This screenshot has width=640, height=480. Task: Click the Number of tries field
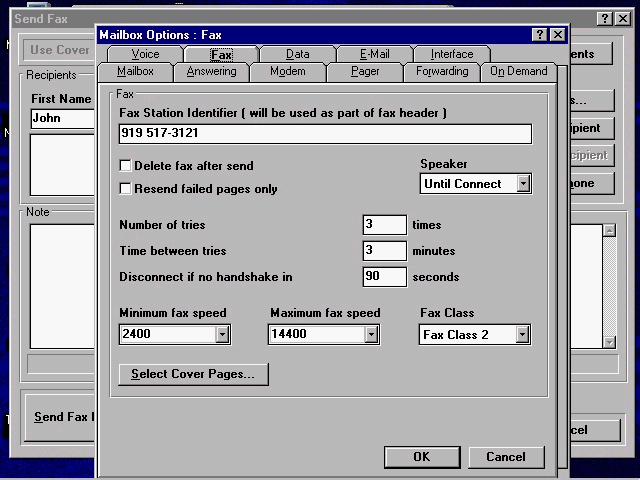point(384,225)
